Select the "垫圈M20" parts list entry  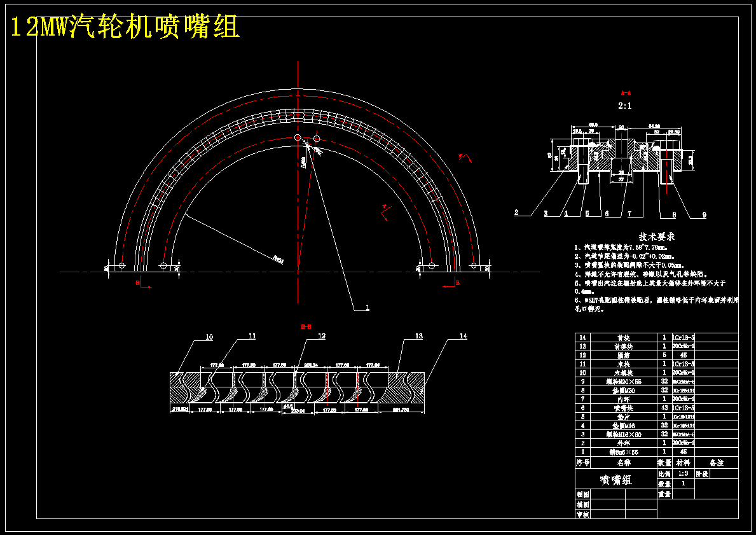[623, 390]
